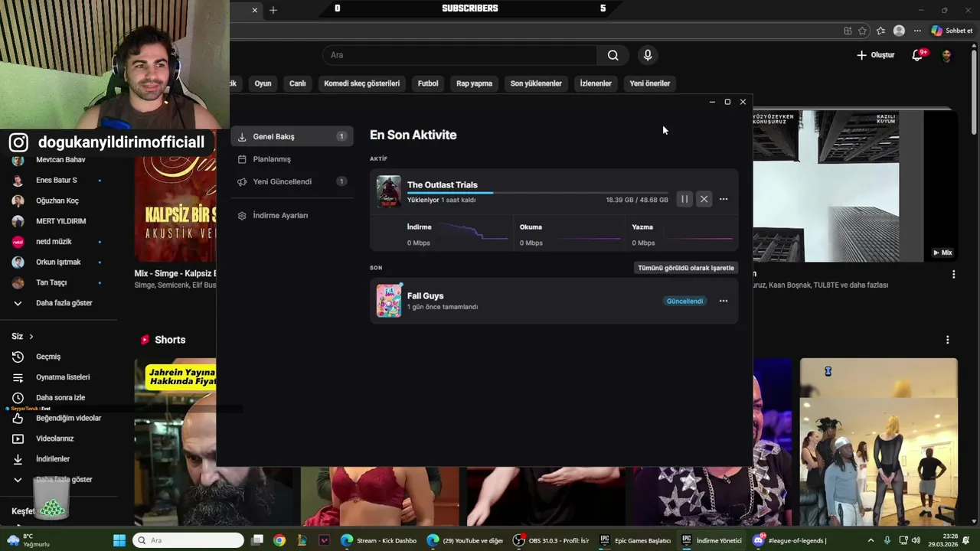Start YouTube voice search with microphone
Image resolution: width=980 pixels, height=551 pixels.
[x=648, y=55]
